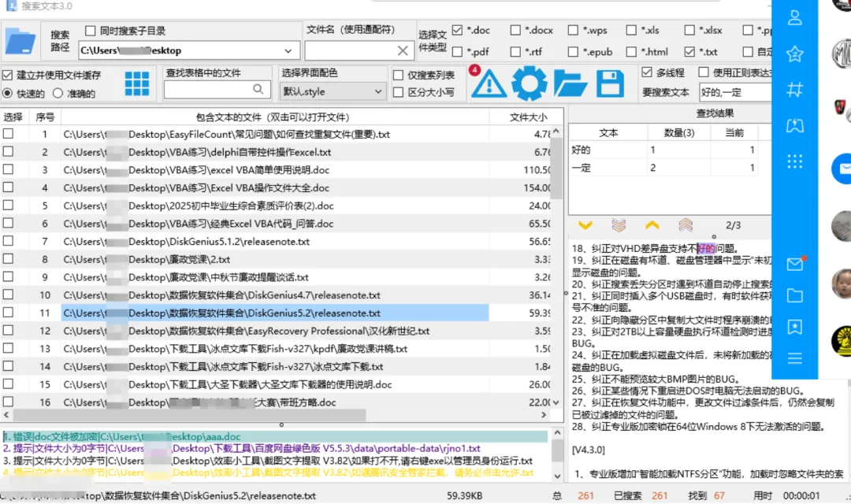Click the 包含文本的文件 column header
The width and height of the screenshot is (851, 504).
[x=275, y=117]
